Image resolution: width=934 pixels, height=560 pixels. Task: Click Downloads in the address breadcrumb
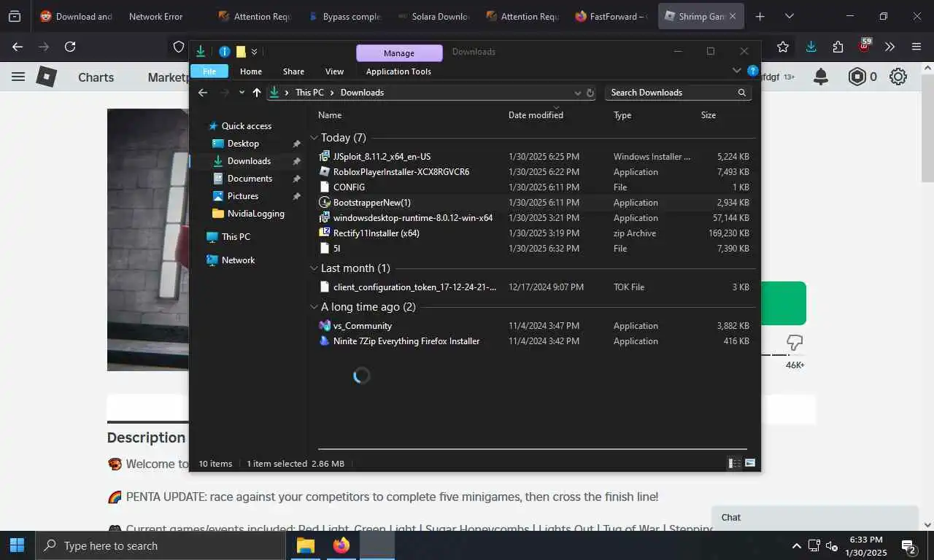click(362, 93)
